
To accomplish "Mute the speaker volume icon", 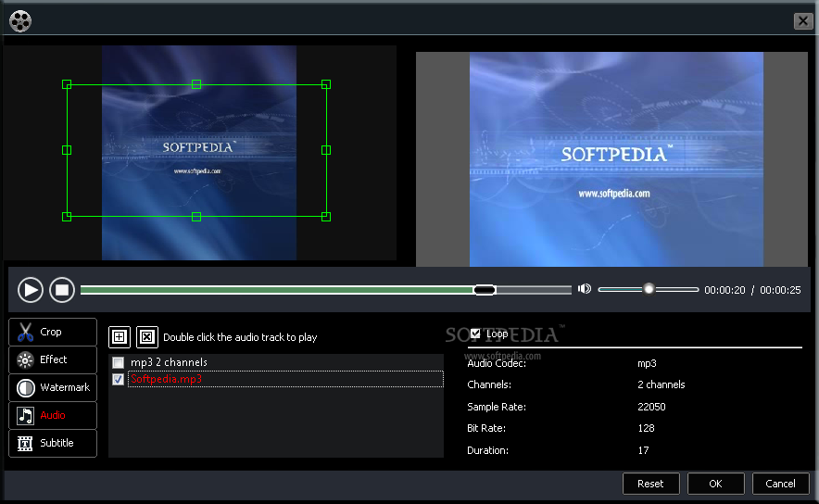I will click(x=585, y=289).
